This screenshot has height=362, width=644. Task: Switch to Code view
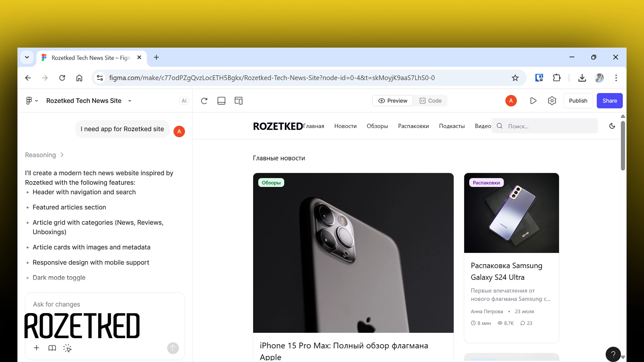(x=430, y=101)
